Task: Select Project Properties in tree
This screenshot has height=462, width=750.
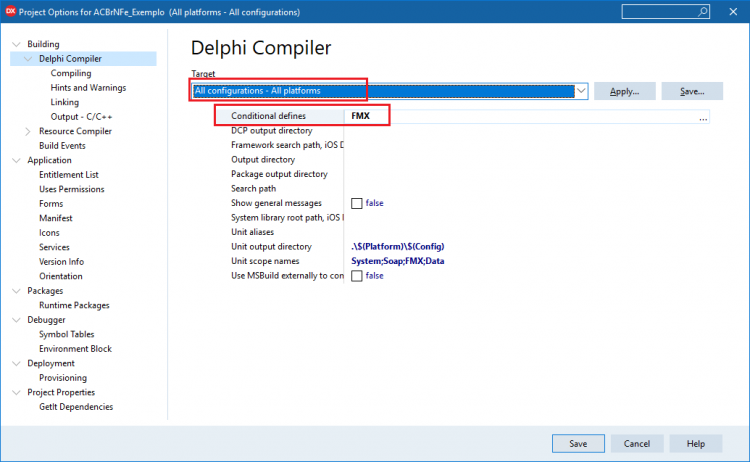Action: [x=61, y=392]
